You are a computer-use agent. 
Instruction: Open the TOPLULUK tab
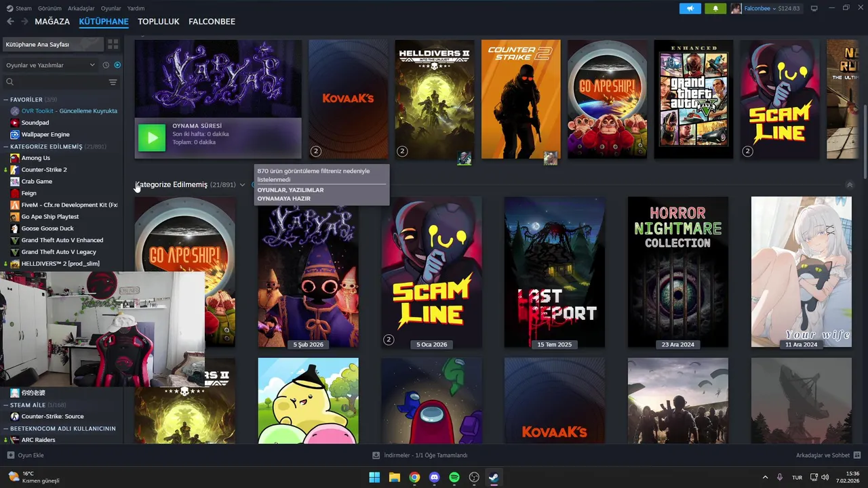[159, 22]
